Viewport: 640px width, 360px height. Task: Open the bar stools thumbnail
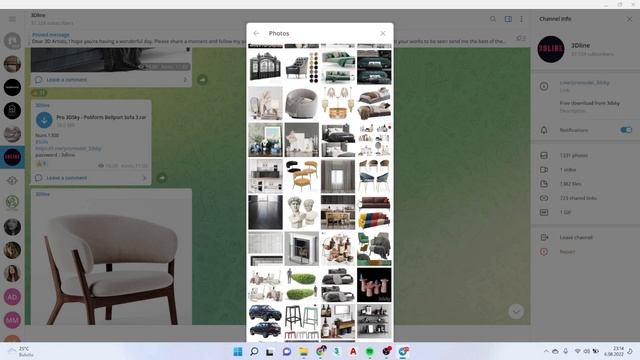pos(302,321)
